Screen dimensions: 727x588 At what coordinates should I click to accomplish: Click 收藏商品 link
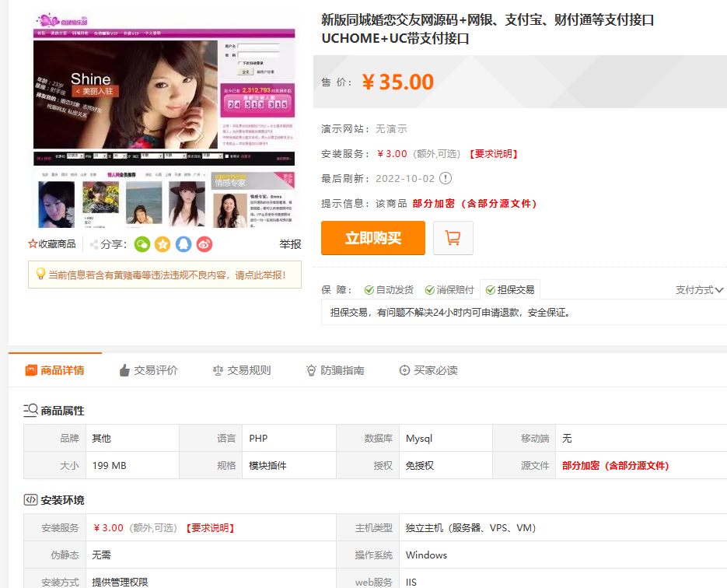52,244
